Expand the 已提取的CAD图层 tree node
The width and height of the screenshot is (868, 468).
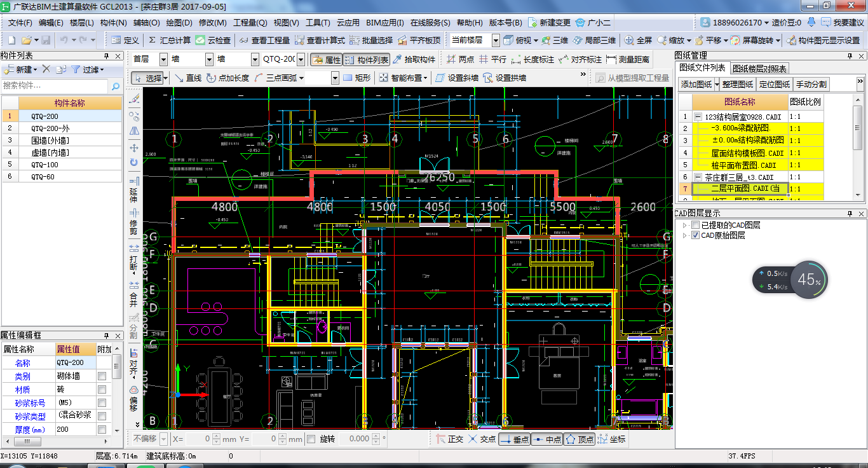(x=685, y=225)
